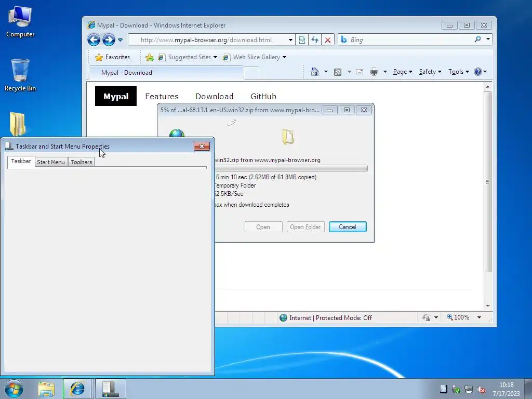
Task: Open Windows Explorer from the taskbar
Action: pos(46,389)
